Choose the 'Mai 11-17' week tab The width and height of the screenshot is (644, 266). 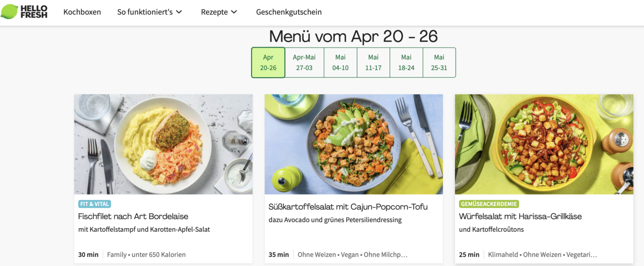373,62
